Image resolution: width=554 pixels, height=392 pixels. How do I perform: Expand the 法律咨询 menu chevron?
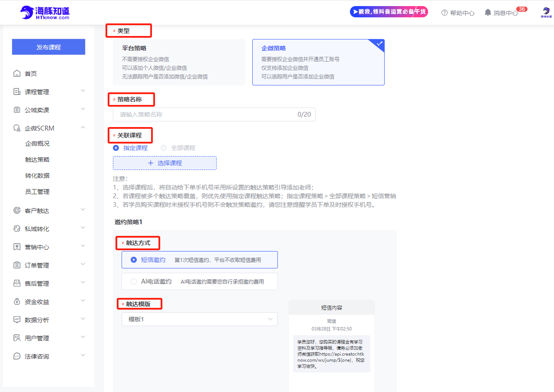click(83, 355)
